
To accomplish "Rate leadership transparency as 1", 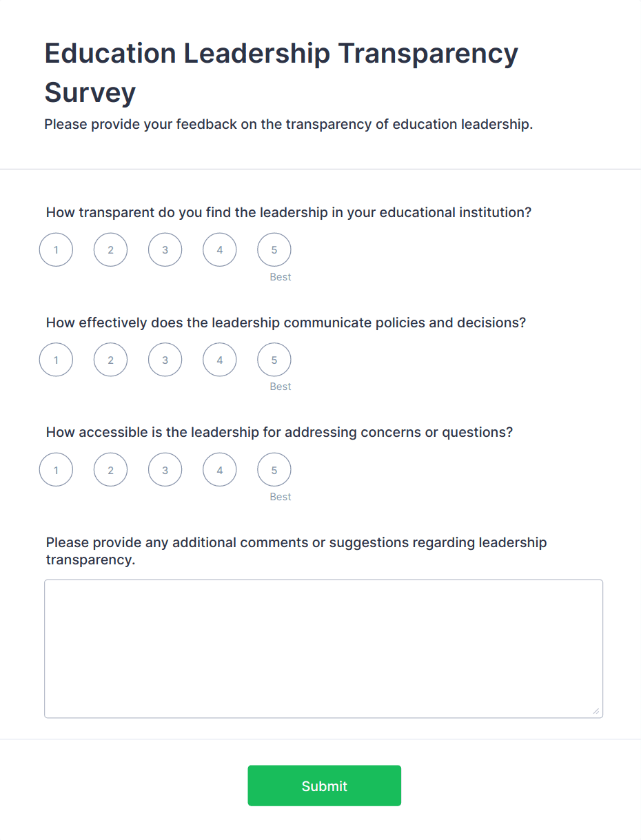I will [56, 249].
